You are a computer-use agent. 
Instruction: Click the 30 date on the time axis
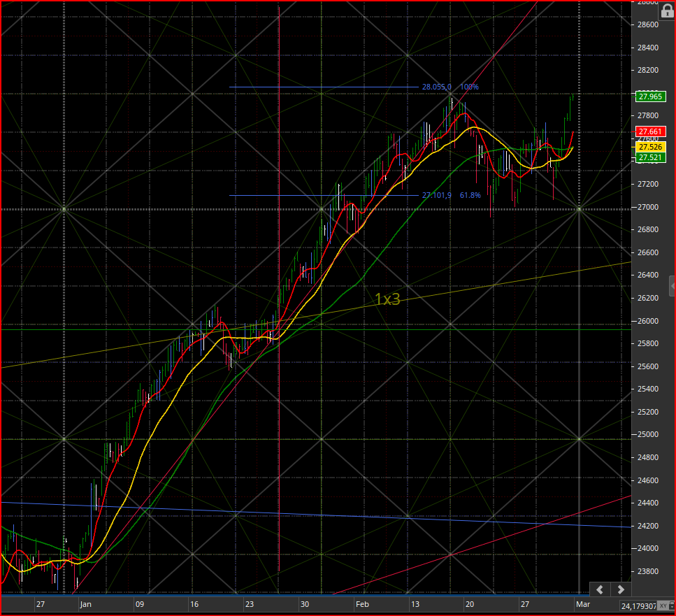point(305,604)
